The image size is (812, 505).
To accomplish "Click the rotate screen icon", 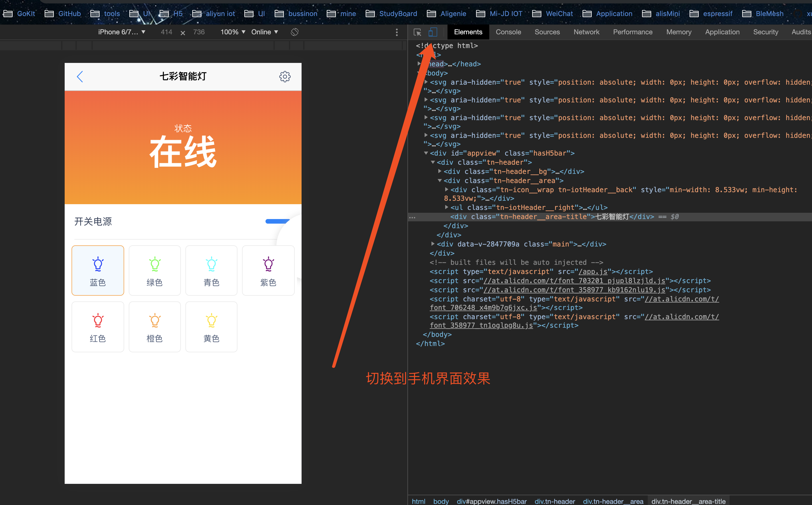I will tap(294, 32).
